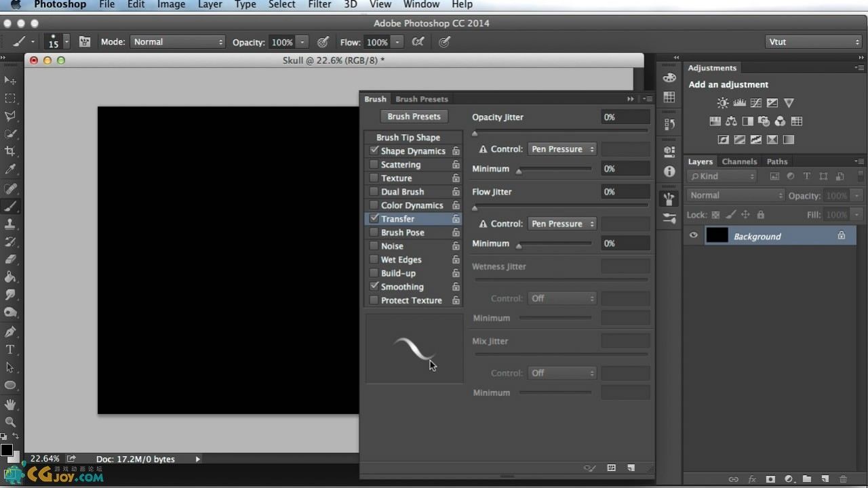868x488 pixels.
Task: Add an Exposure adjustment
Action: pos(772,103)
